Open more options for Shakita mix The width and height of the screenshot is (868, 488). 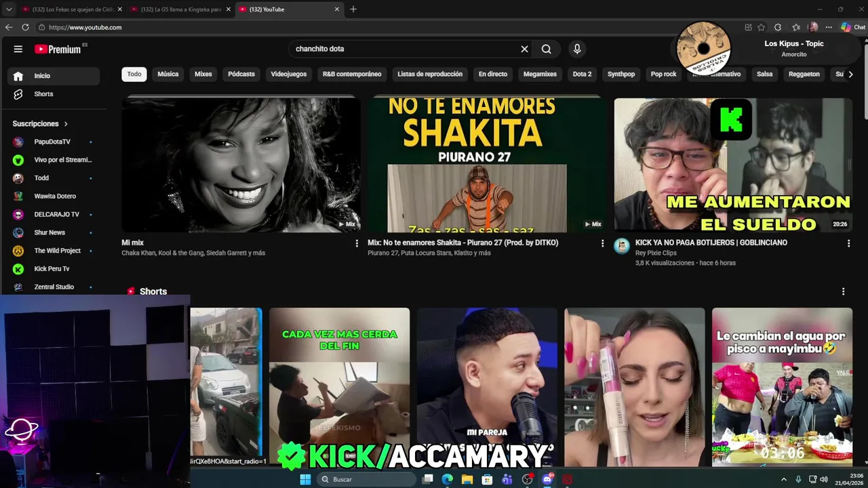[602, 243]
